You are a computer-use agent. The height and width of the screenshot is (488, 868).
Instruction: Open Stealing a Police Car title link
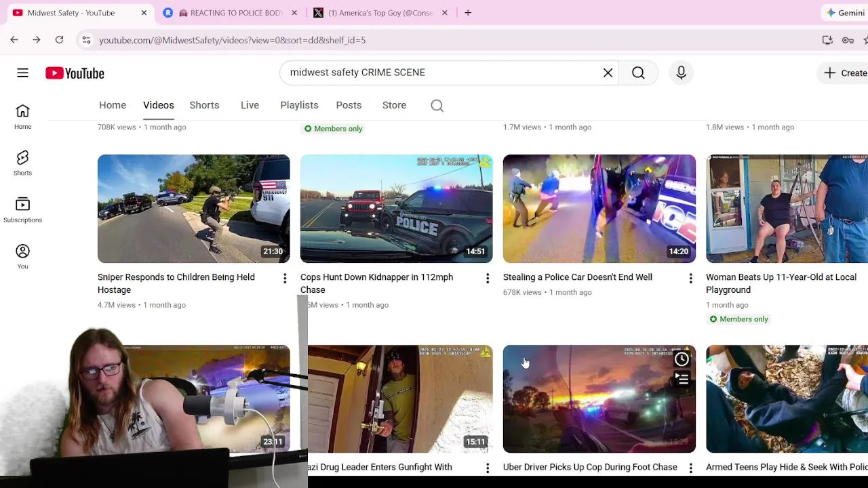click(x=578, y=277)
